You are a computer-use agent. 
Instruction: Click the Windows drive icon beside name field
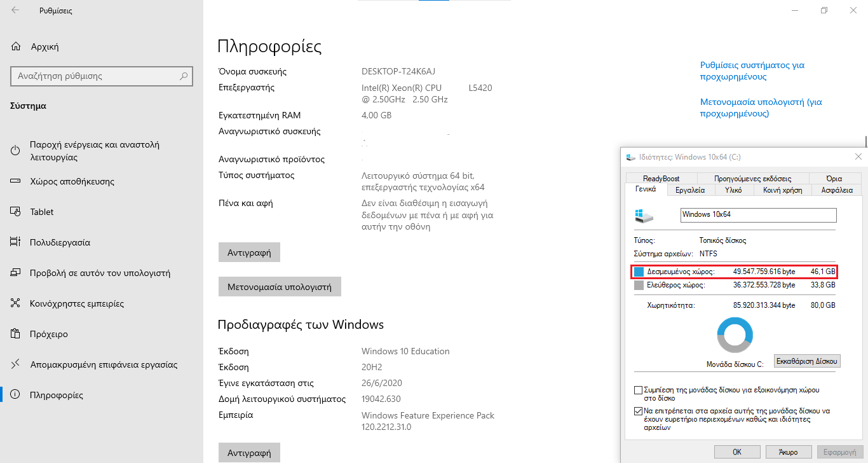click(644, 216)
